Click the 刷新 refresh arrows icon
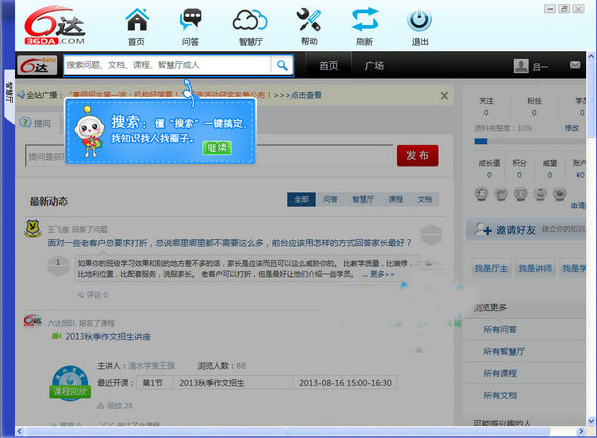 365,20
